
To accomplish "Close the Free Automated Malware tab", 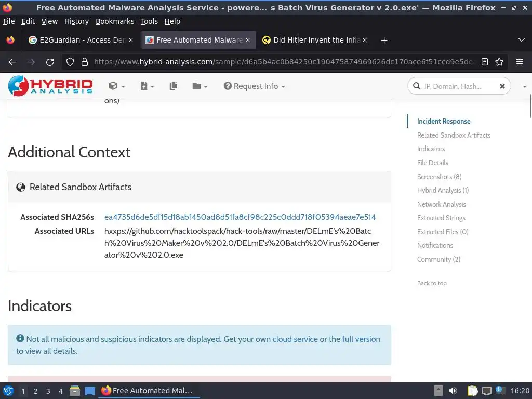I will pos(248,40).
